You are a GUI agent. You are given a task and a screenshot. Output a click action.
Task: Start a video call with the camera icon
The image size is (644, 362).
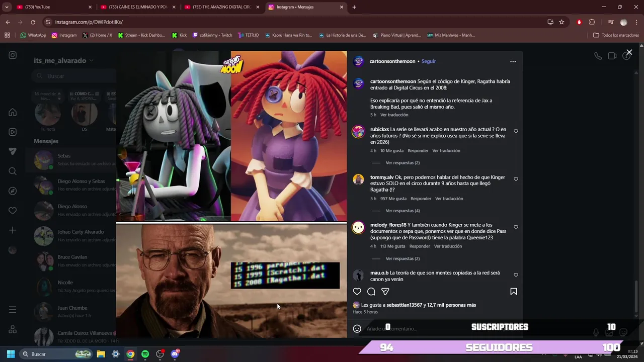click(612, 56)
